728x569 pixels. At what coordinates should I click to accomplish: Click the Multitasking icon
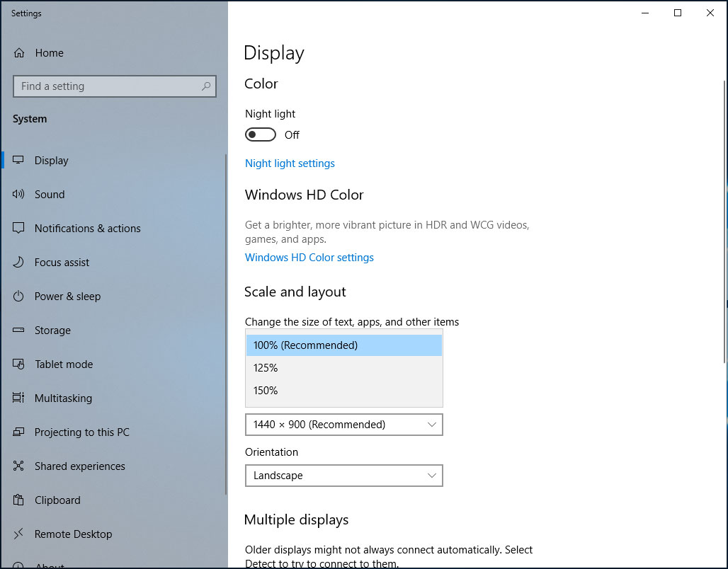(x=18, y=398)
